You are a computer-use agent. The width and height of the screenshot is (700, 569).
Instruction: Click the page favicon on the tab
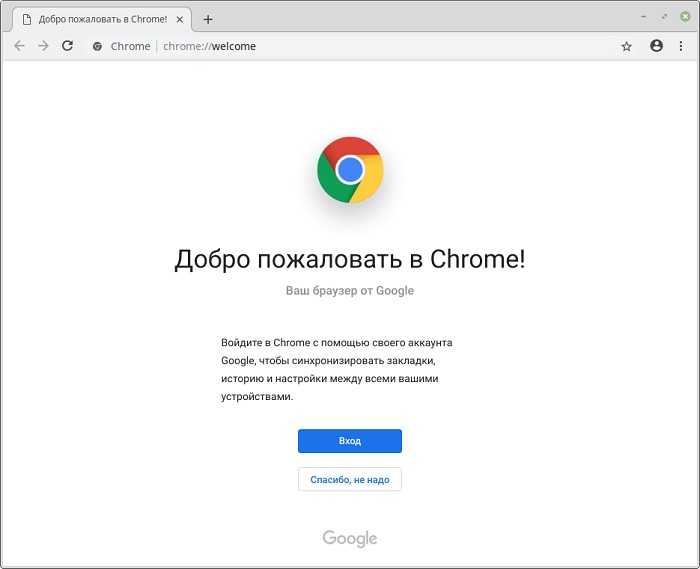tap(27, 20)
